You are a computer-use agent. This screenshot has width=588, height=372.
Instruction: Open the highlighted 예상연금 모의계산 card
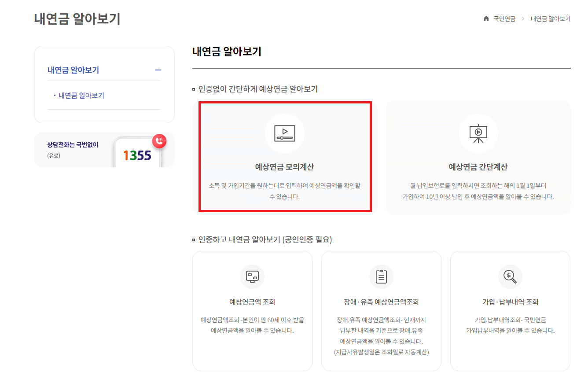pos(284,157)
